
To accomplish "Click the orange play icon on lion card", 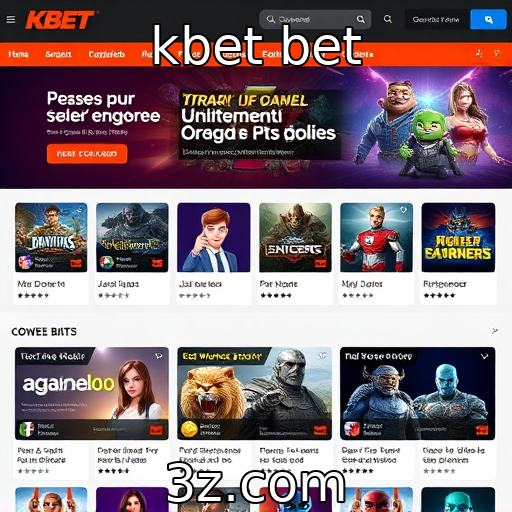I will (x=320, y=430).
